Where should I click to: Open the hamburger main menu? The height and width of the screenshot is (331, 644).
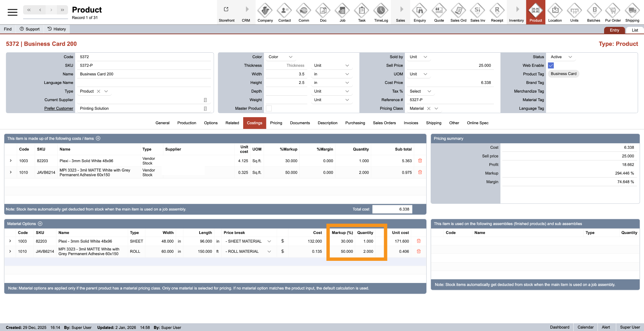[x=12, y=12]
